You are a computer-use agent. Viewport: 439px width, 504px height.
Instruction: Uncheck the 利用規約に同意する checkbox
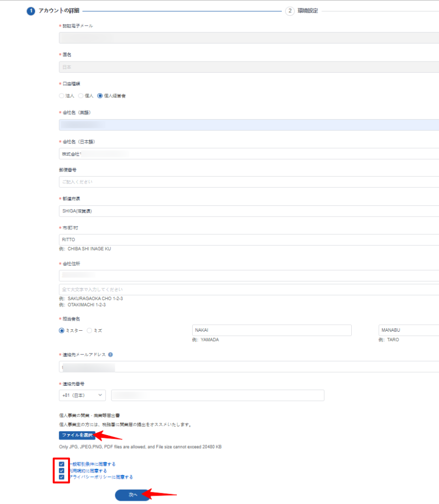tap(62, 471)
